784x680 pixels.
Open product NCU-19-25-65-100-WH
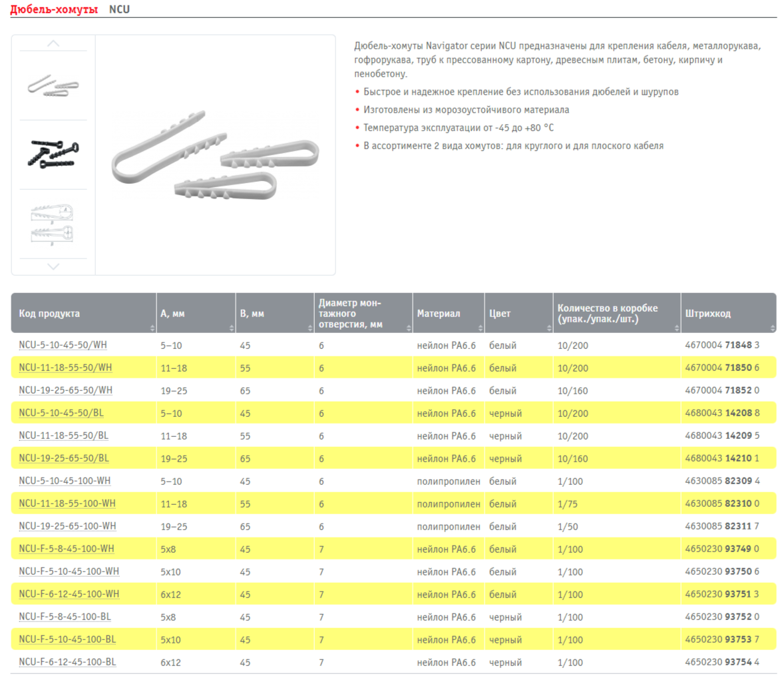point(67,526)
